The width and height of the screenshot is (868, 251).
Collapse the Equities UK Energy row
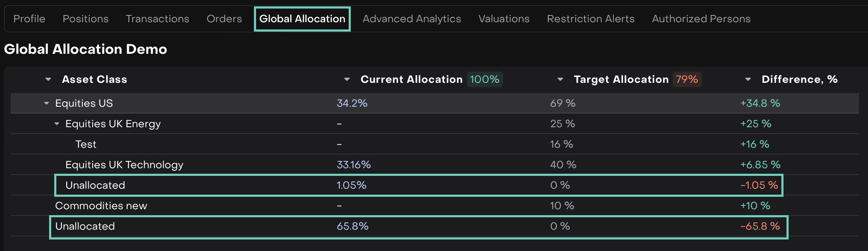(57, 124)
